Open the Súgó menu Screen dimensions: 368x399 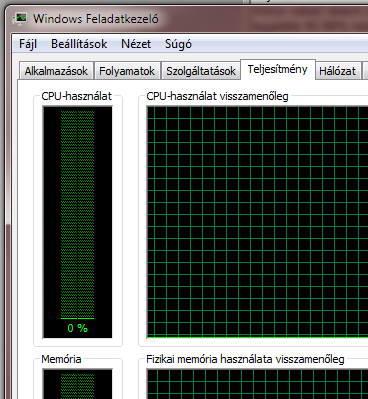click(x=178, y=44)
